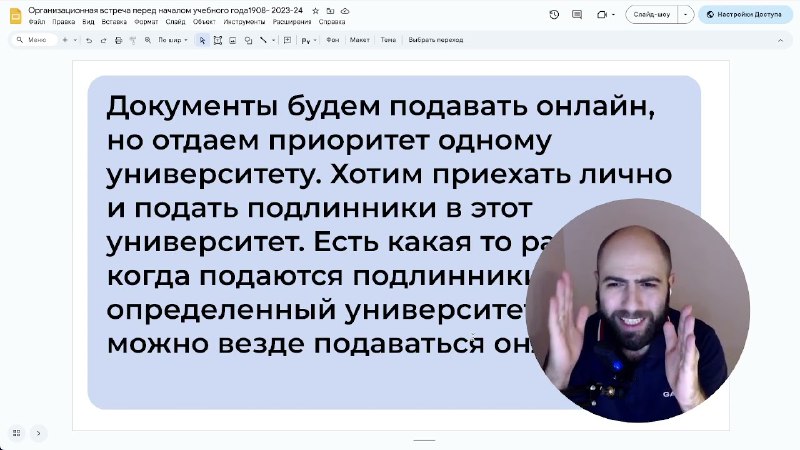
Task: Star the presentation
Action: pyautogui.click(x=315, y=11)
